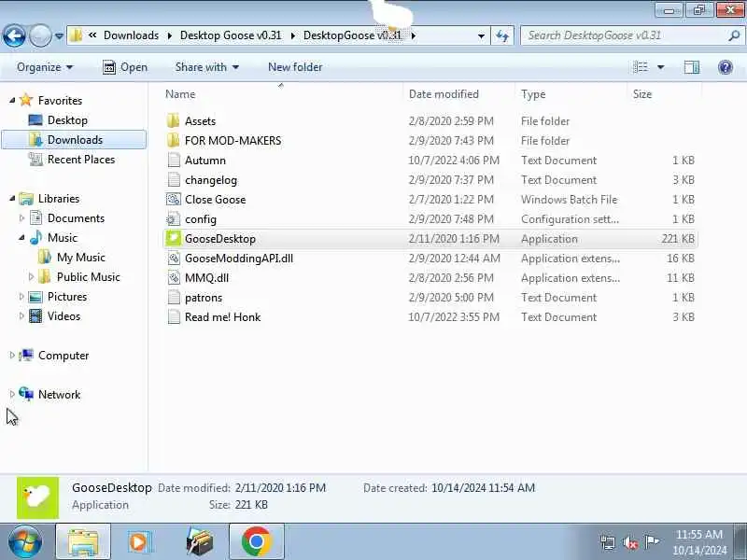Expand the Computer node

tap(12, 356)
